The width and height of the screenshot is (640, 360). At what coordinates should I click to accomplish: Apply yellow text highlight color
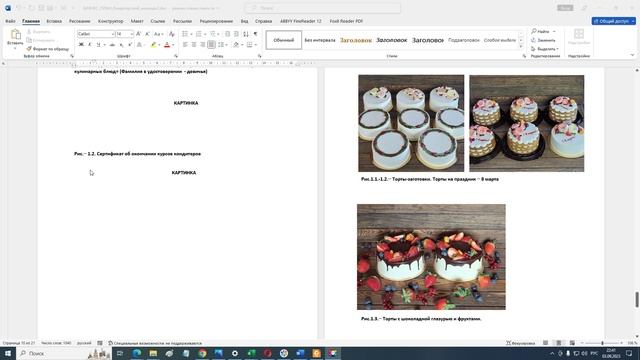point(153,45)
